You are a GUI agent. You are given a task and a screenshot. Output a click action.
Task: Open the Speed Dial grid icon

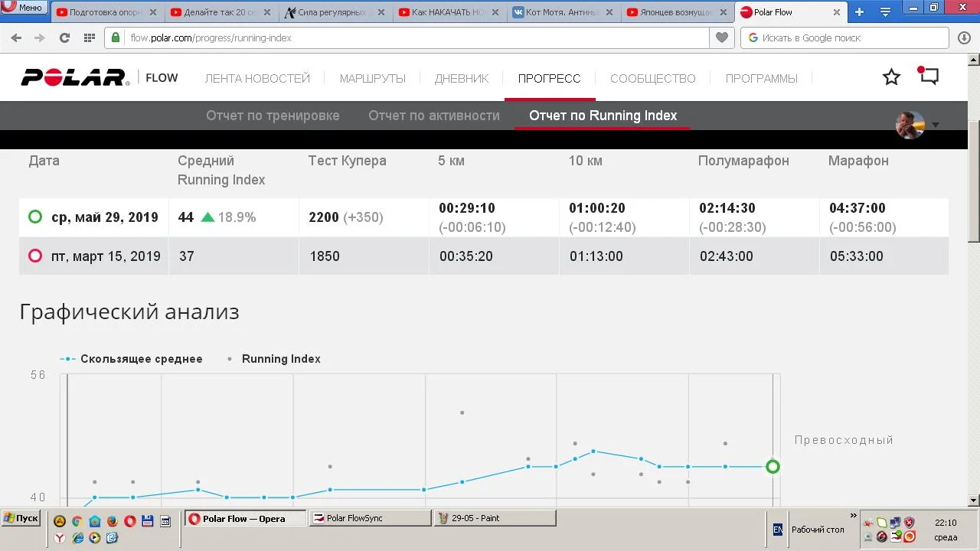[x=90, y=37]
